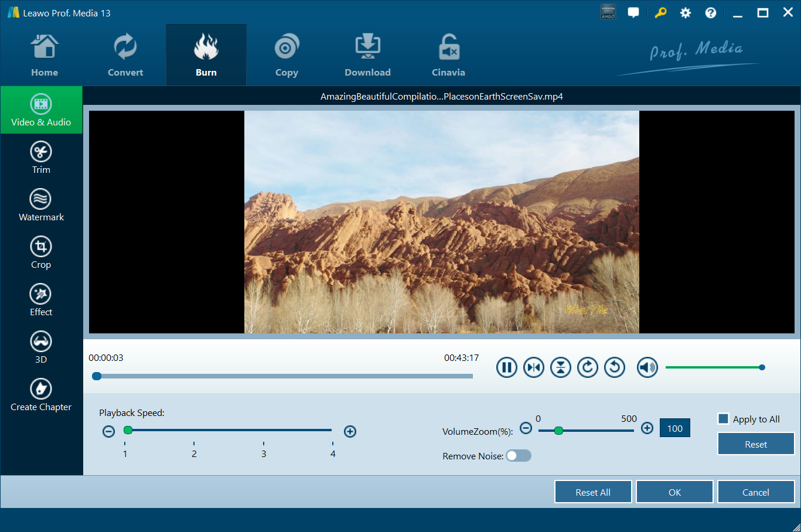Increase playback speed with plus control

point(350,431)
